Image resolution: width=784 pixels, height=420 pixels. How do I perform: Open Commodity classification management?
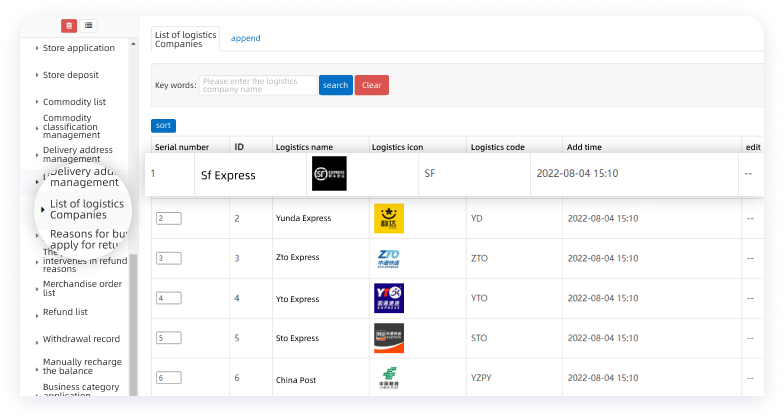[x=72, y=126]
